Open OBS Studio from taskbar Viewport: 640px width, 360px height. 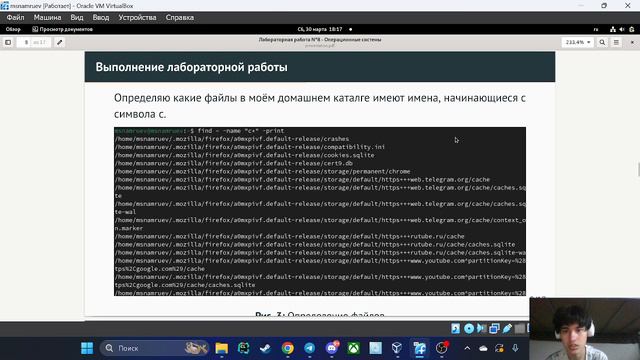(442, 348)
